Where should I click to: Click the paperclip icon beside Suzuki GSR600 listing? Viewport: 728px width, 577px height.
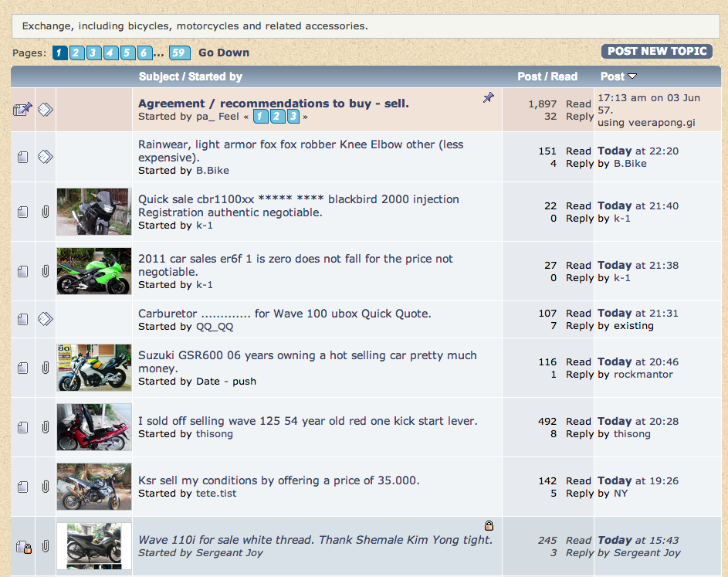point(46,368)
